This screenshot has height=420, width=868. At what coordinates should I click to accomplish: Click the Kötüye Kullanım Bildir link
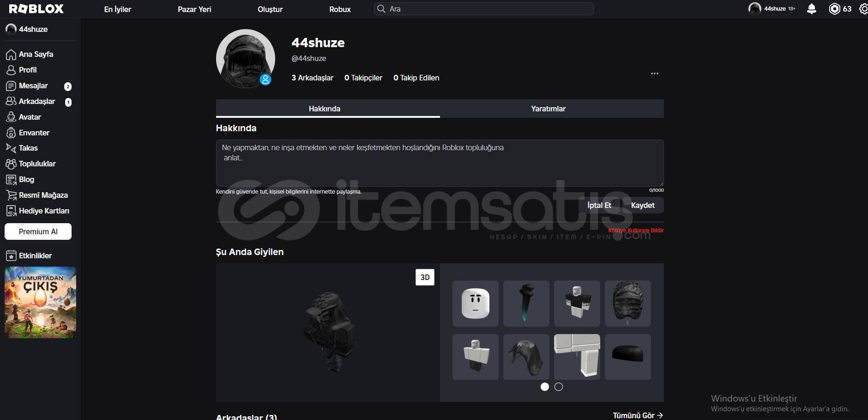click(636, 230)
